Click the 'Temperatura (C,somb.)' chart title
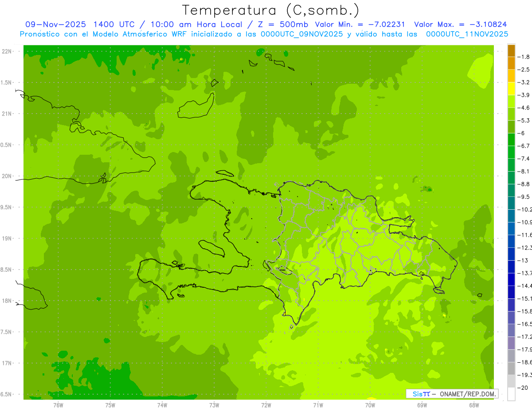532x411 pixels. click(x=271, y=10)
